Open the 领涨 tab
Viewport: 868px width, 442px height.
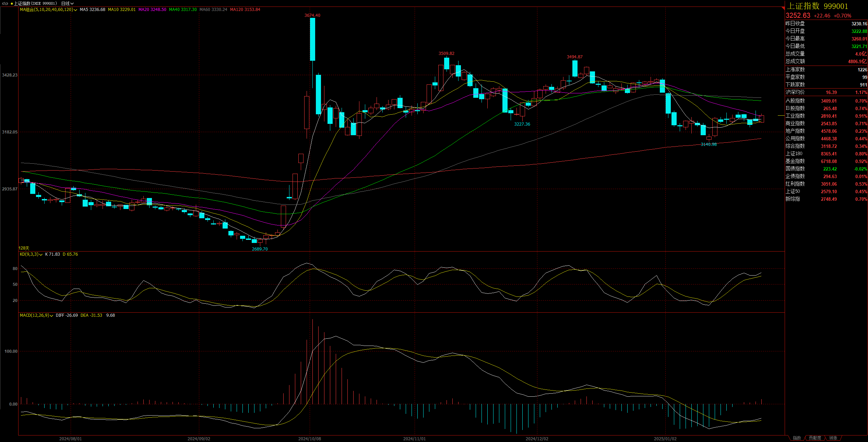tap(833, 438)
